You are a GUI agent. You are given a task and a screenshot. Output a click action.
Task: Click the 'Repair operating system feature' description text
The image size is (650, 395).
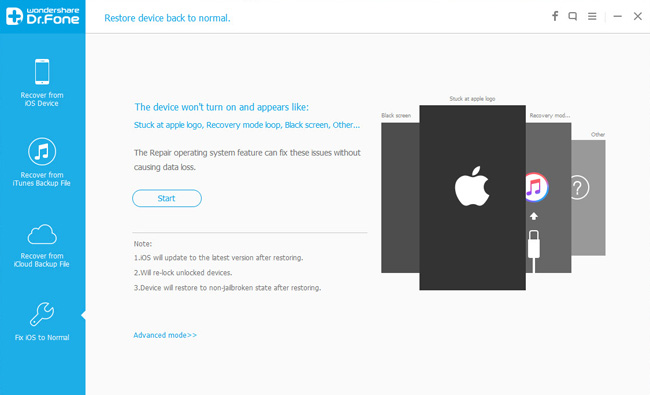(x=247, y=160)
